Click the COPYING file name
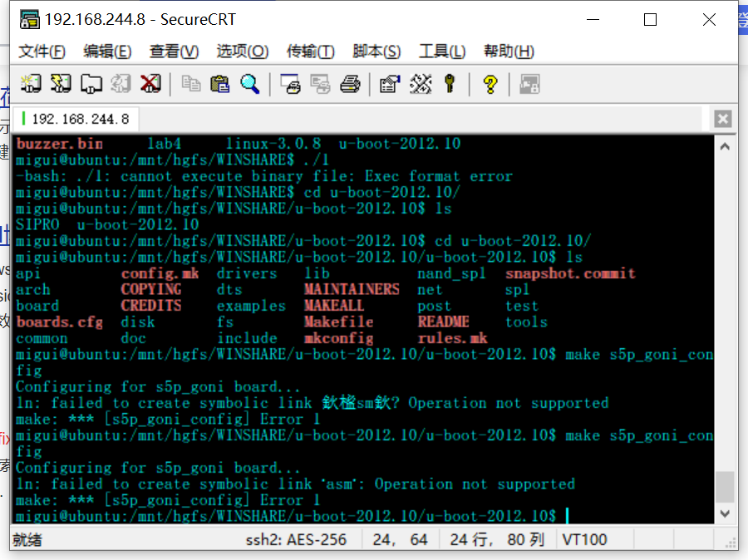 tap(150, 289)
